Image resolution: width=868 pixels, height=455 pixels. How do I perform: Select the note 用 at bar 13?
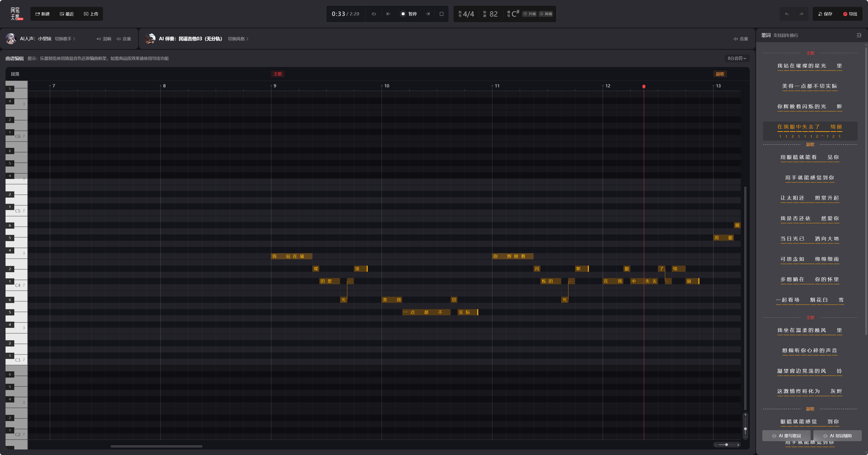tap(720, 238)
